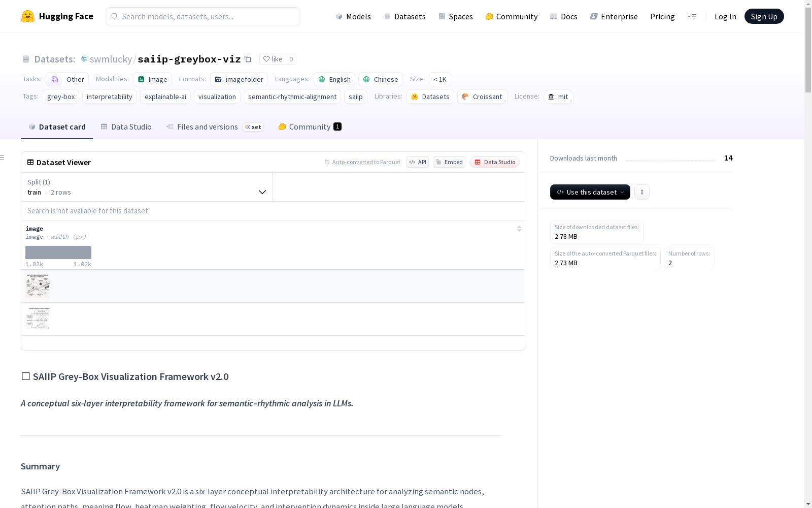The width and height of the screenshot is (812, 508).
Task: Select the Image modality tag
Action: (153, 79)
